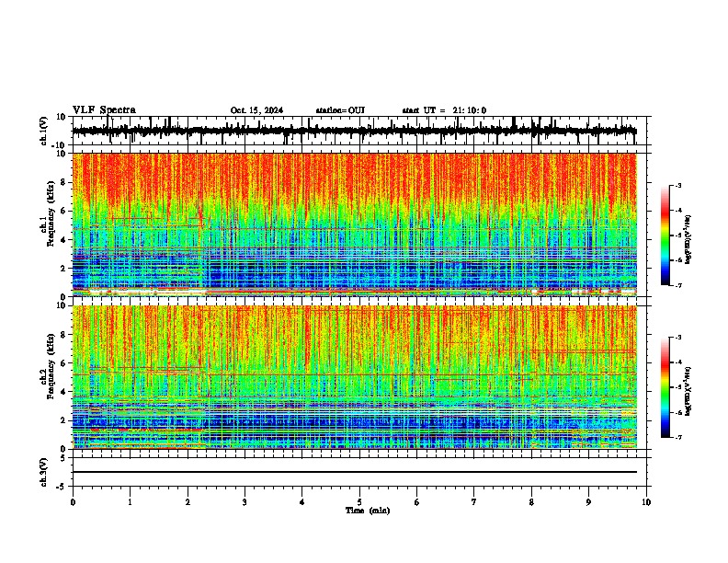Click the "-3" value atop ch.2 color bar
This screenshot has width=728, height=563.
[678, 338]
